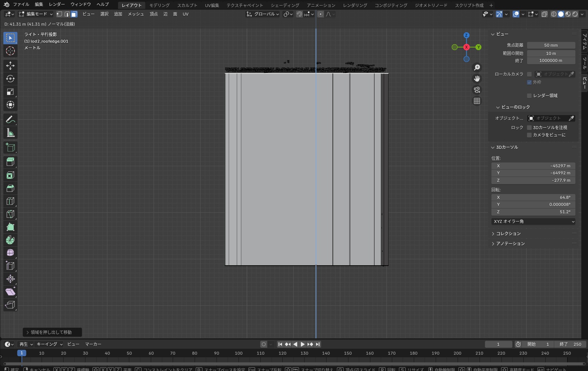Viewport: 588px width, 371px height.
Task: Select the Smooth vertices tool
Action: (x=10, y=253)
